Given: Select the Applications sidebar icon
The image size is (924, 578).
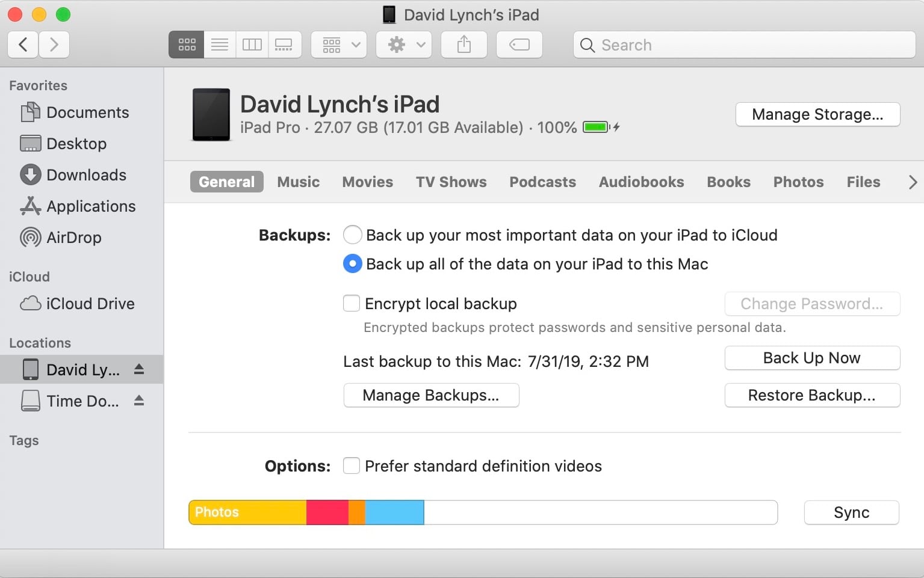Looking at the screenshot, I should 91,206.
